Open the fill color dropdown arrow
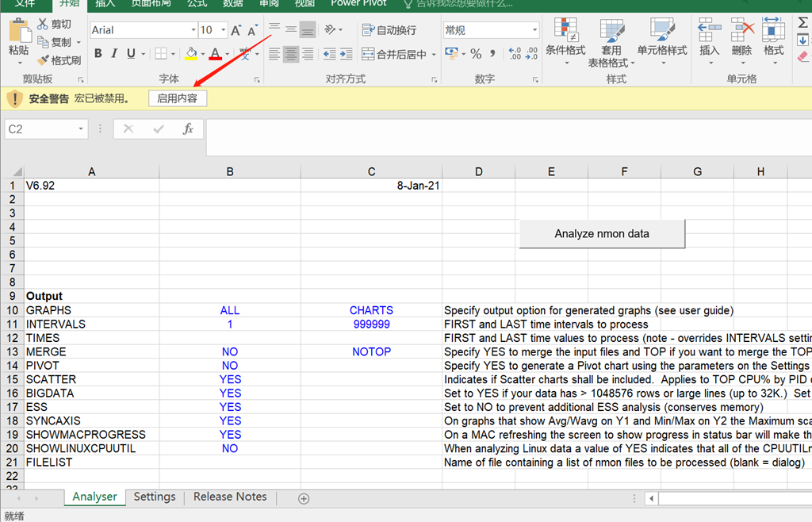 [x=202, y=54]
